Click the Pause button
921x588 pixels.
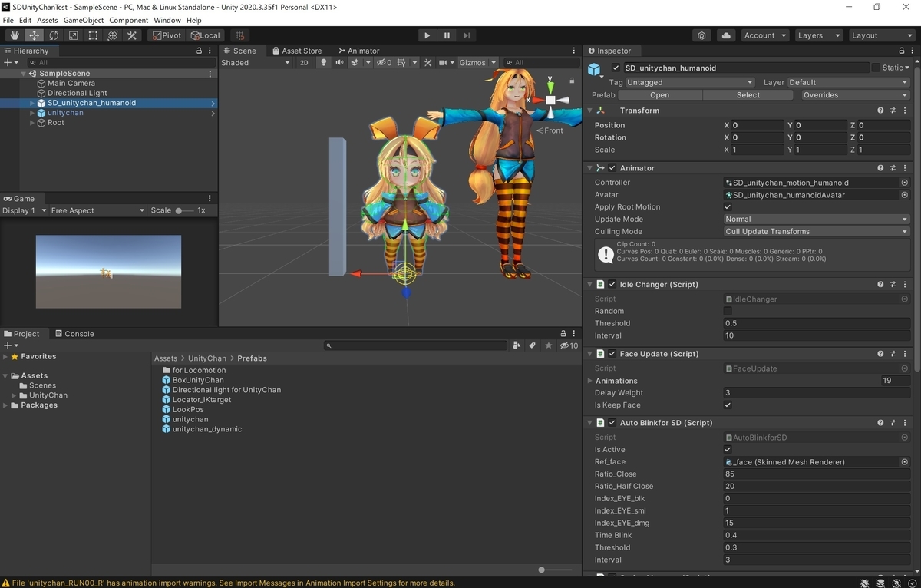pos(447,35)
